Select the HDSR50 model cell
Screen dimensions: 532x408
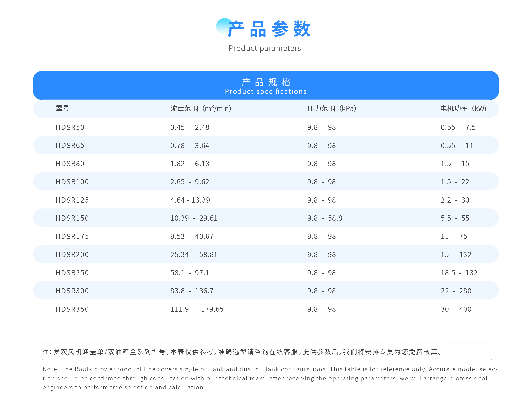click(70, 127)
